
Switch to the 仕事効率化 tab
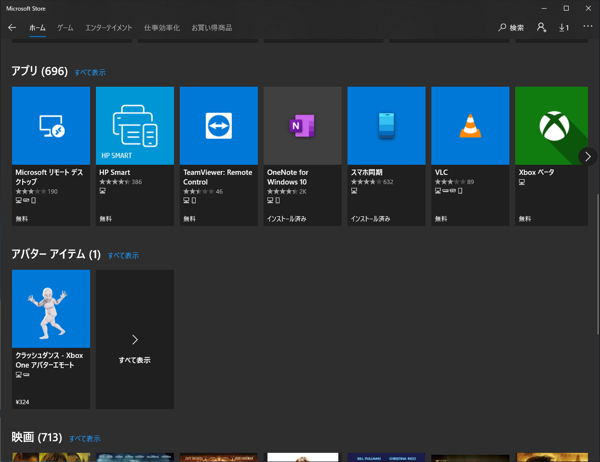point(162,28)
